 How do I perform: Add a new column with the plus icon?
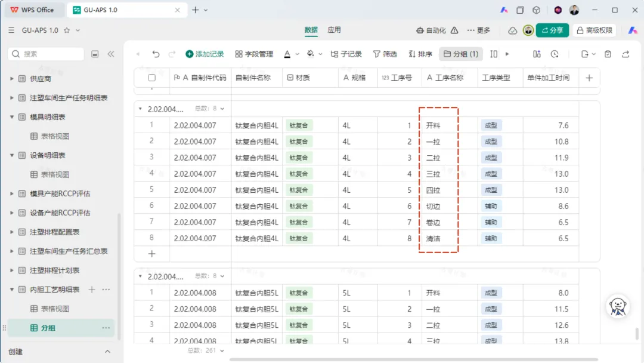(x=589, y=78)
